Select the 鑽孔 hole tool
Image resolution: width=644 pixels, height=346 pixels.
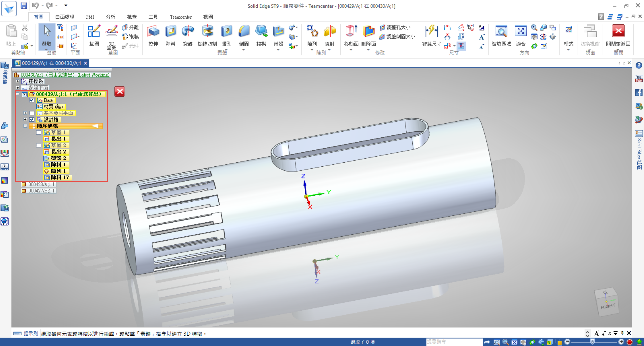227,35
